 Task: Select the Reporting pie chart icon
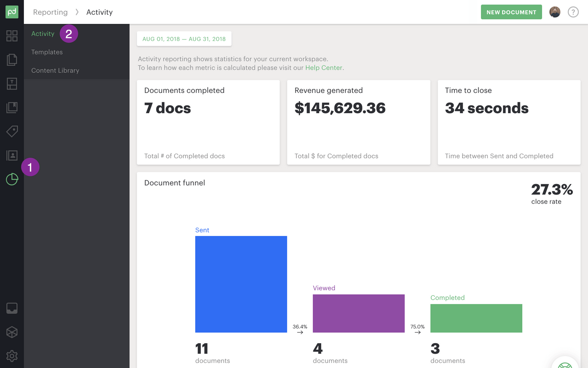pos(11,179)
